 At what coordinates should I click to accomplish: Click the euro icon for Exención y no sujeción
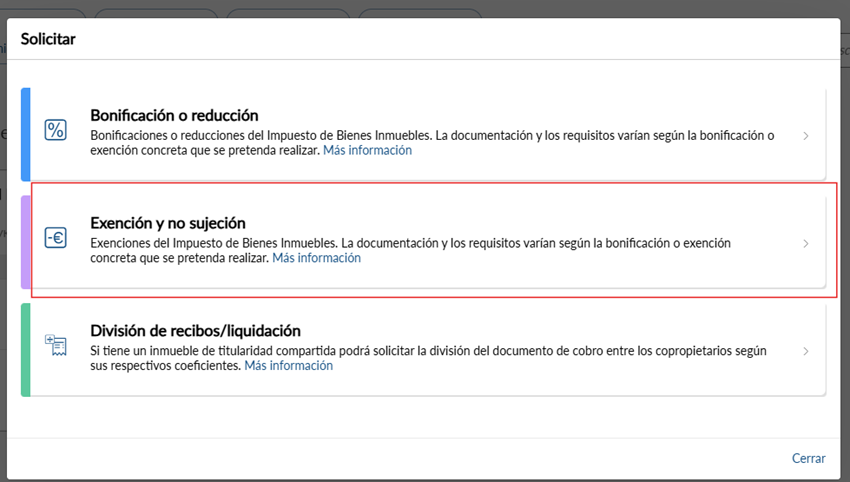[56, 238]
